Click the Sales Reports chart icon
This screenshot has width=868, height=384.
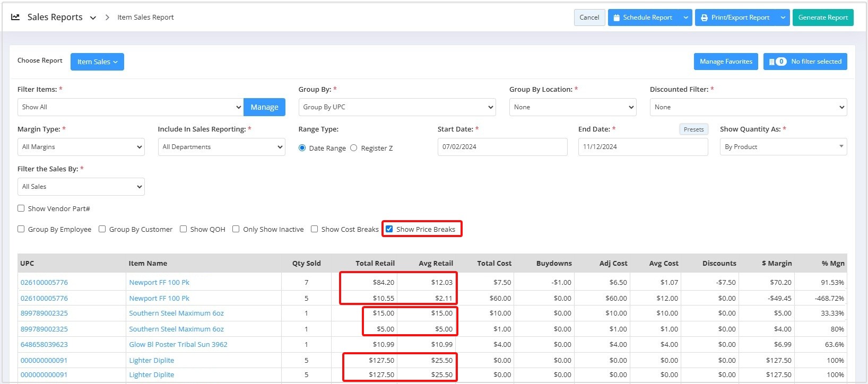pyautogui.click(x=15, y=17)
